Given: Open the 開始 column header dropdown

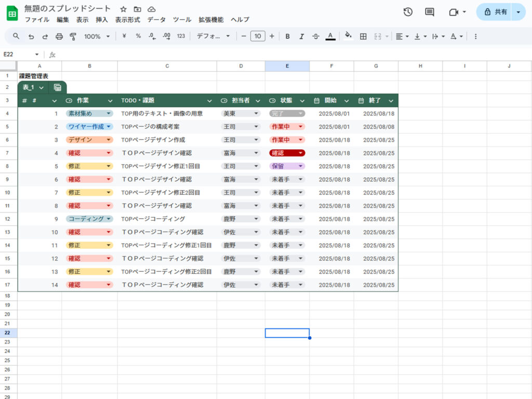Looking at the screenshot, I should click(x=347, y=101).
